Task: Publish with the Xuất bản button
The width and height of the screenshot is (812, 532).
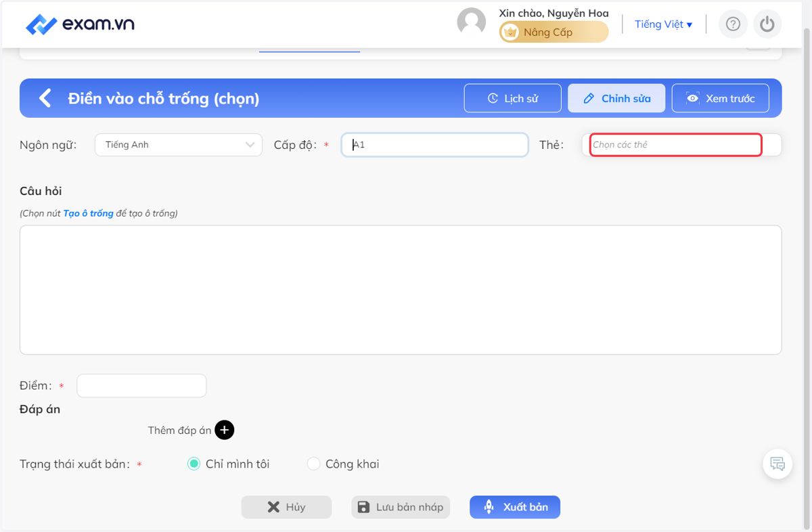Action: (x=515, y=507)
